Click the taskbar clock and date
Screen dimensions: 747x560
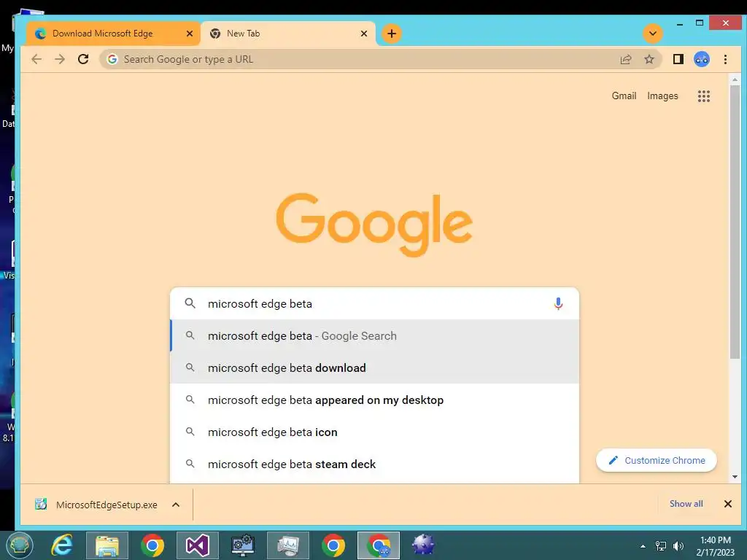tap(715, 546)
